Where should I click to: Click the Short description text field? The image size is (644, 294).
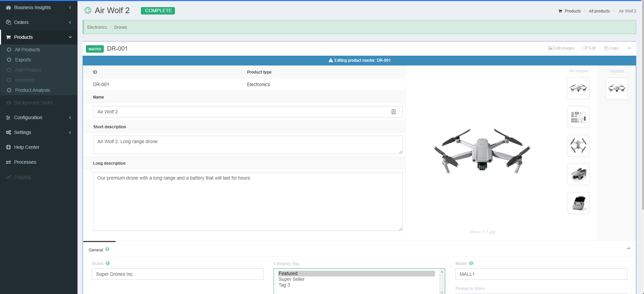pyautogui.click(x=247, y=145)
